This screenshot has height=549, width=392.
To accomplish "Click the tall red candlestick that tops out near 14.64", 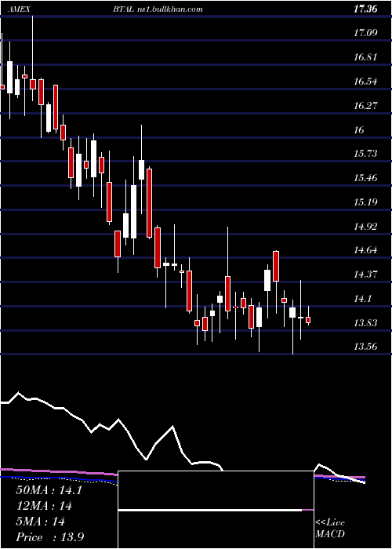I will point(276,266).
